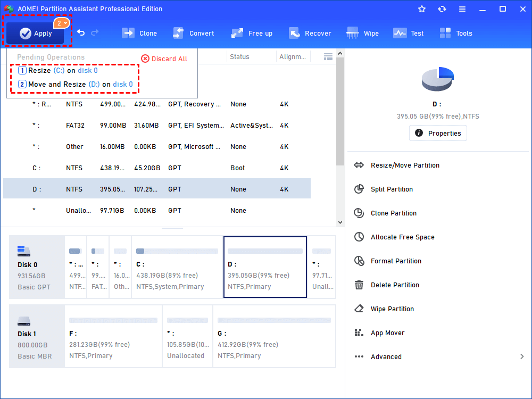Click the Resize/Move Partition icon
The width and height of the screenshot is (532, 399).
pyautogui.click(x=359, y=165)
